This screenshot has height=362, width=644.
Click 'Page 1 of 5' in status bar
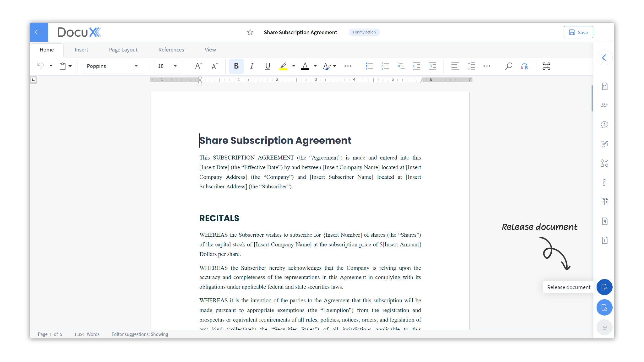[x=50, y=334]
